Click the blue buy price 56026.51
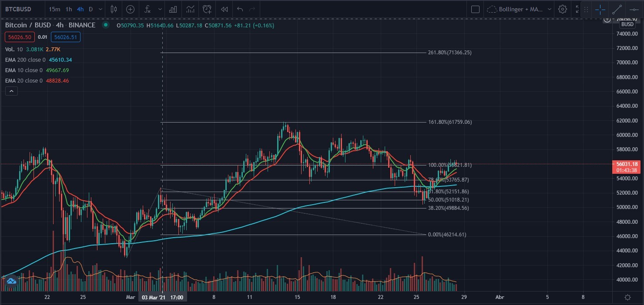Image resolution: width=644 pixels, height=305 pixels. 66,37
